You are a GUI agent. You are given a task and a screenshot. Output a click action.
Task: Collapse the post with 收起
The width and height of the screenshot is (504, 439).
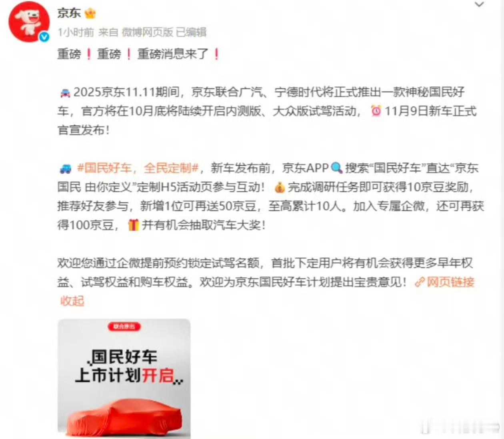click(72, 301)
